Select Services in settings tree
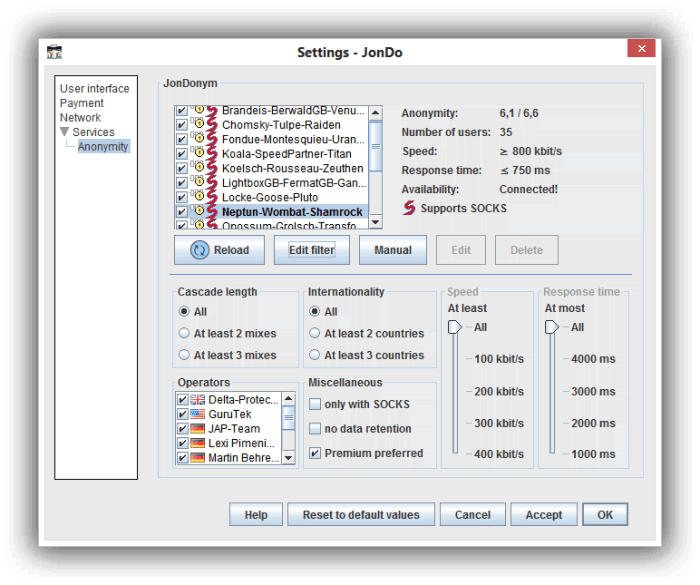 click(x=93, y=132)
